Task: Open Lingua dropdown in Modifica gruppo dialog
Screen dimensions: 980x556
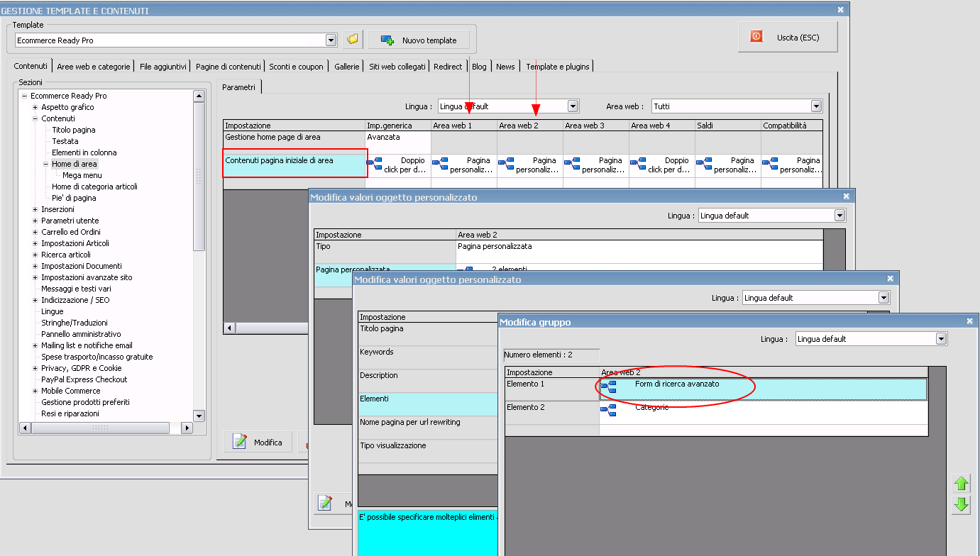Action: tap(942, 339)
